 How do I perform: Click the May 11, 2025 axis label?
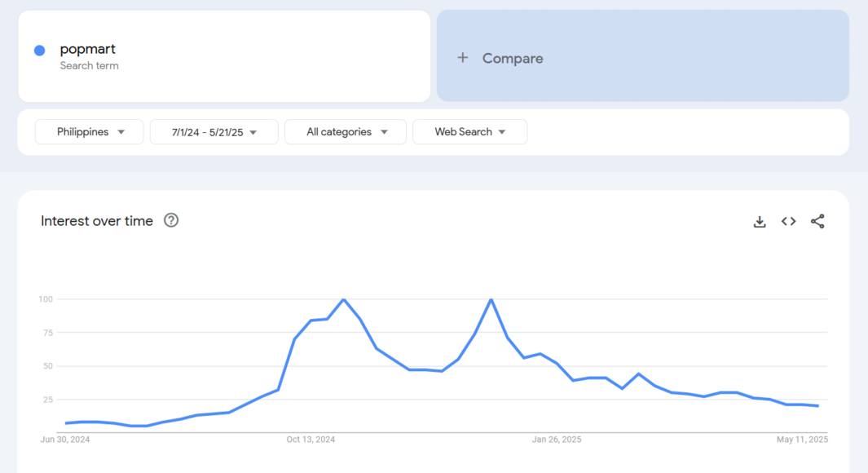click(804, 439)
